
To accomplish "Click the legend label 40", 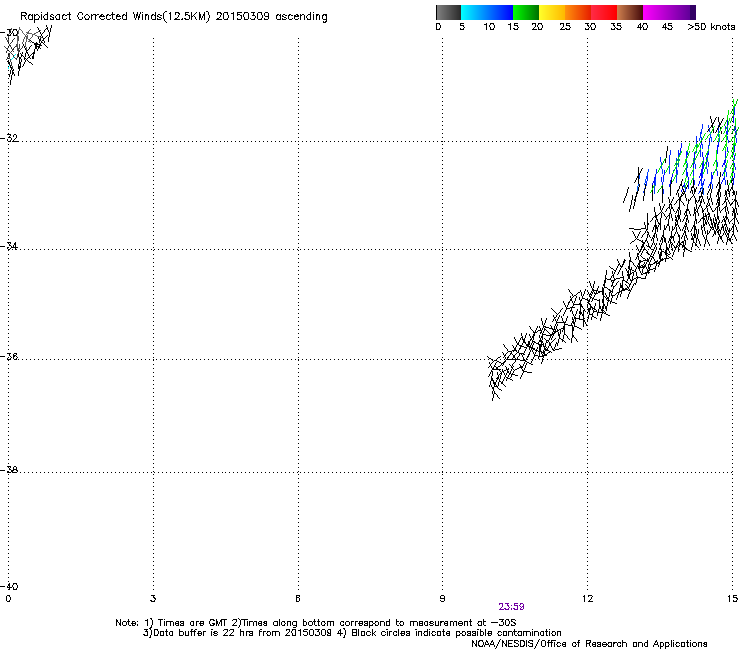I will tap(642, 27).
